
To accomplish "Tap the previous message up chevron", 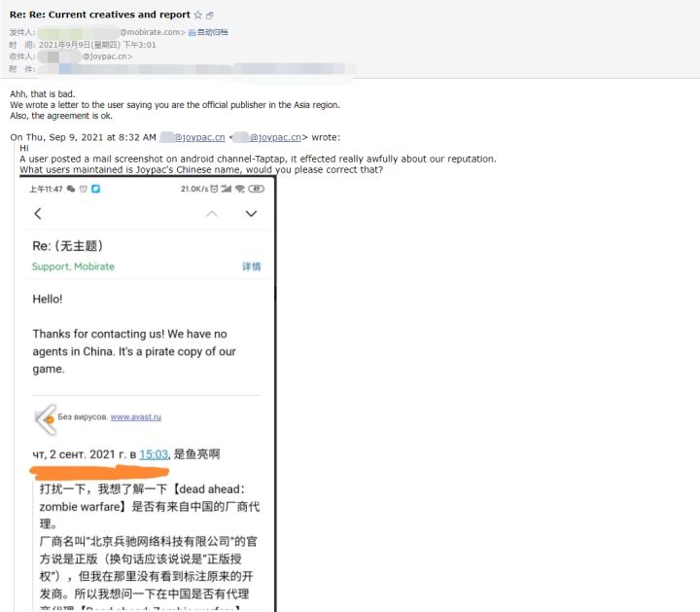I will [212, 213].
